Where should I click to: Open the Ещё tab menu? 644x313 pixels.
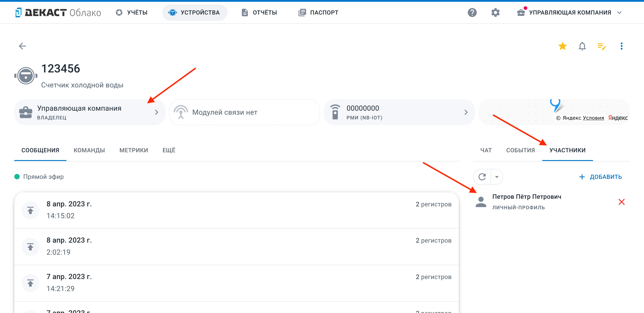(169, 150)
